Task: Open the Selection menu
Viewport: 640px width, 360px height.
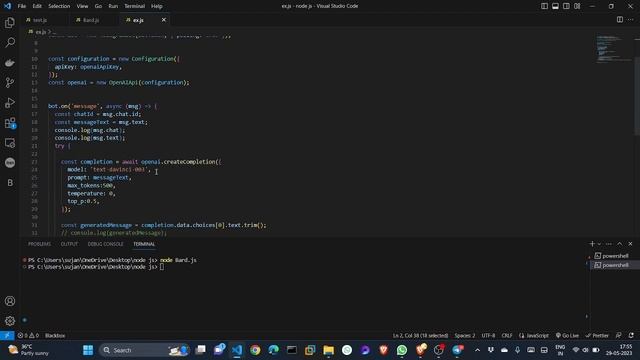Action: pos(59,6)
